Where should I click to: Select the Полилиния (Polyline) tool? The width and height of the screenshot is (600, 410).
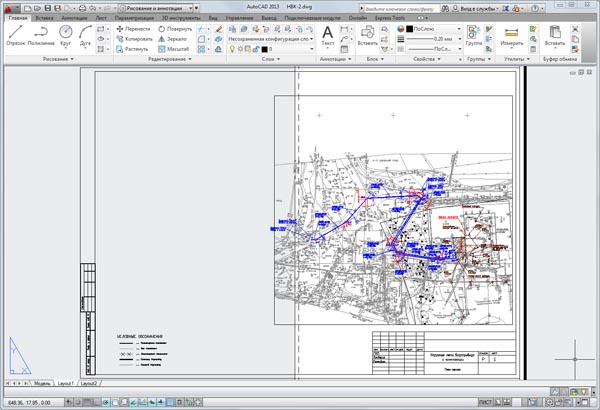41,35
